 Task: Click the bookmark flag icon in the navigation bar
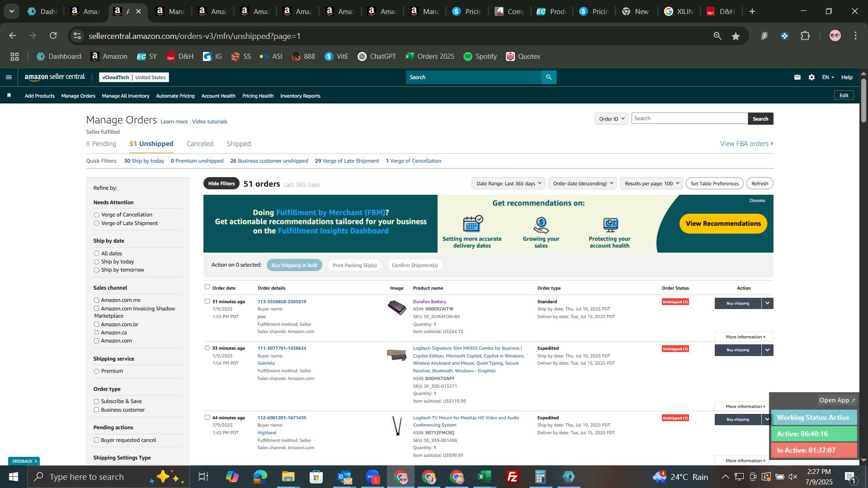pyautogui.click(x=9, y=95)
